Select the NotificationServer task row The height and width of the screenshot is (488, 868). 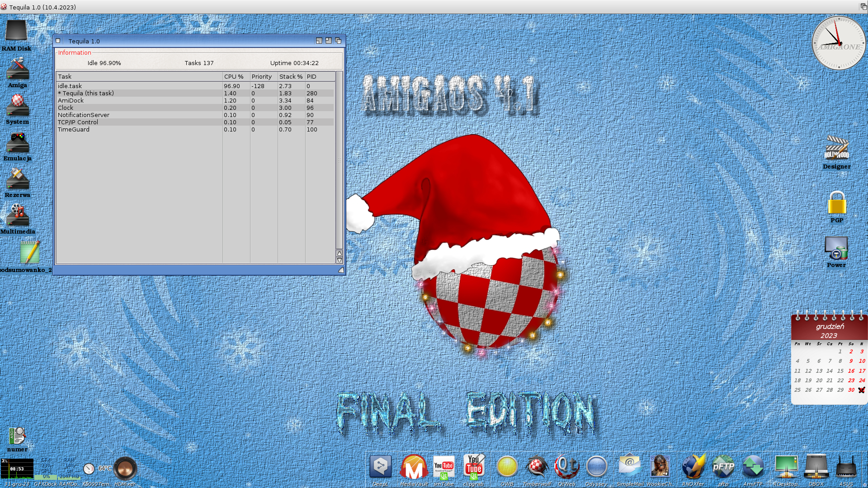195,115
